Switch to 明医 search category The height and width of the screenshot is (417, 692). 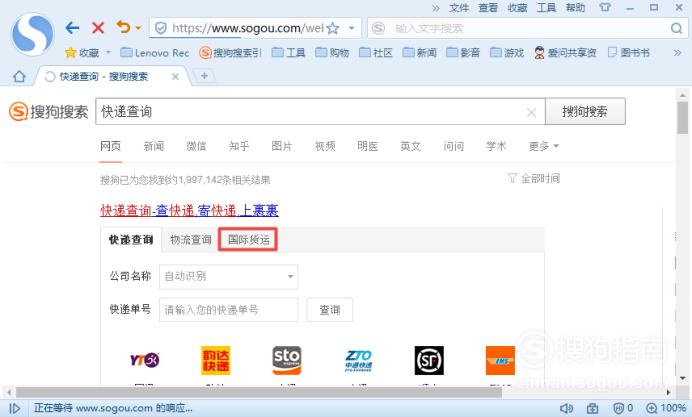pos(368,146)
